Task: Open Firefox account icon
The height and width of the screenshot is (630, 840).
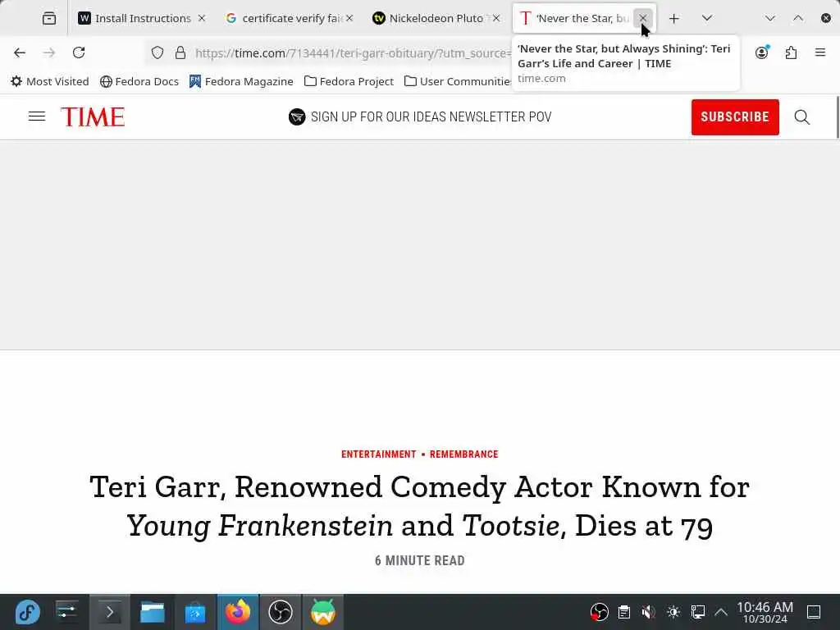Action: 762,52
